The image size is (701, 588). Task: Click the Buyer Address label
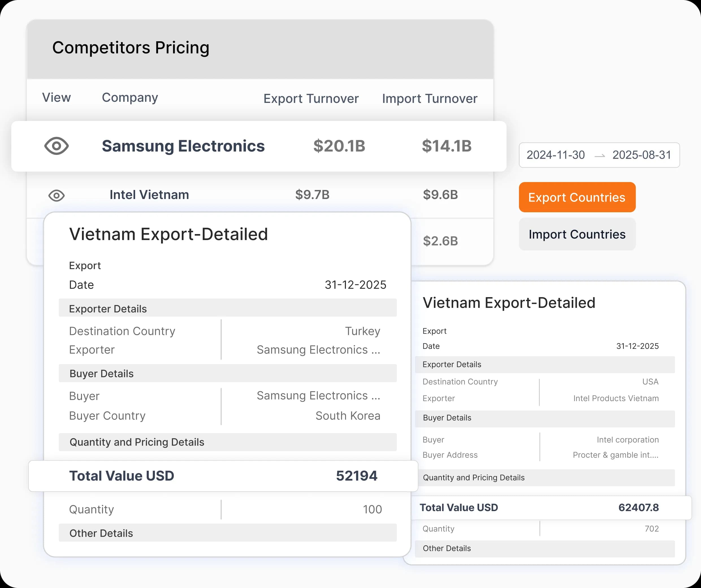pos(450,455)
